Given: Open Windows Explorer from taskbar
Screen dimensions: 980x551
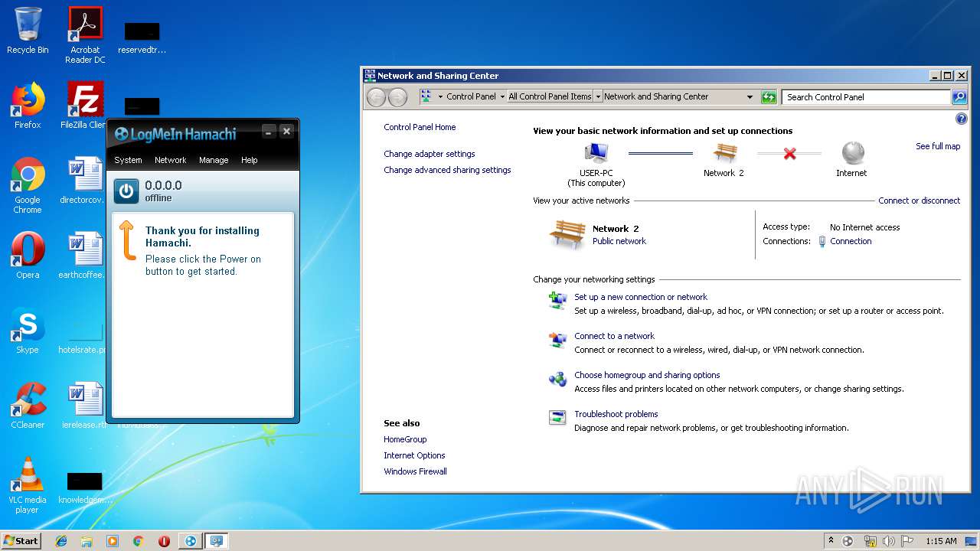Looking at the screenshot, I should click(x=87, y=541).
